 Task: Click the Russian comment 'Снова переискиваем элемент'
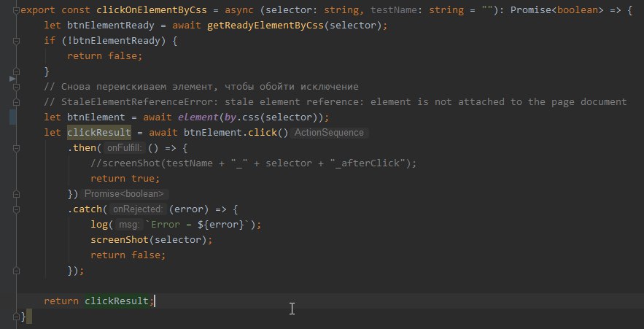click(137, 87)
